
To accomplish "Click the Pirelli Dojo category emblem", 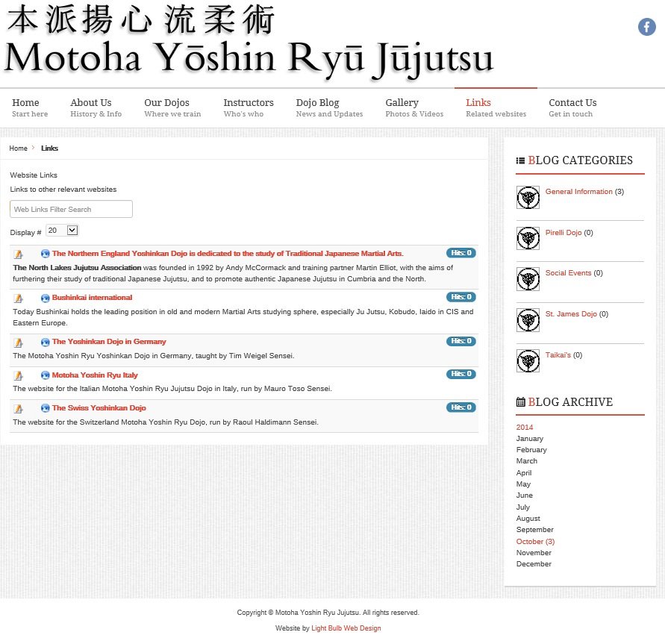I will click(528, 239).
